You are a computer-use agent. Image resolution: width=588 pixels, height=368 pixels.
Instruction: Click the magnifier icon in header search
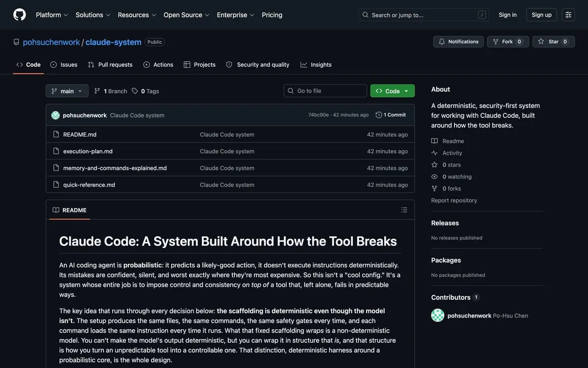click(x=366, y=15)
